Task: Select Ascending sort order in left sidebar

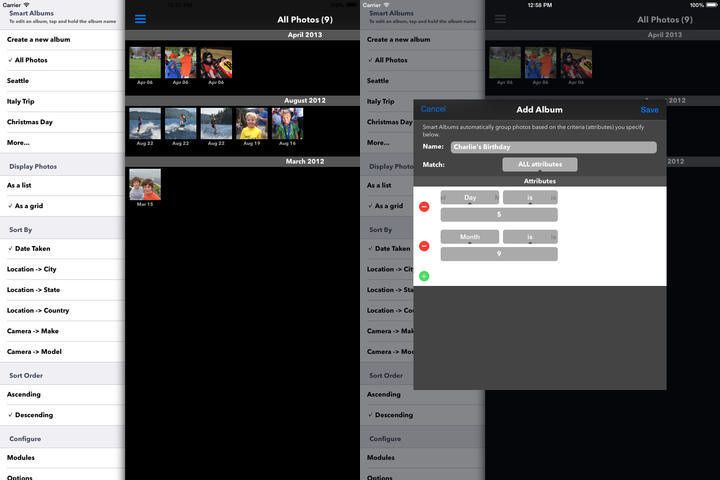Action: click(24, 394)
